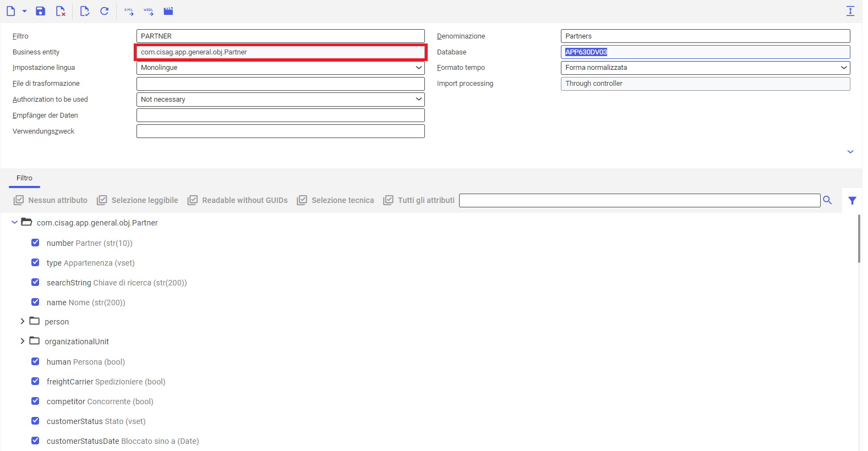Screen dimensions: 868x451
Task: Click File di trasformazione field
Action: point(281,84)
